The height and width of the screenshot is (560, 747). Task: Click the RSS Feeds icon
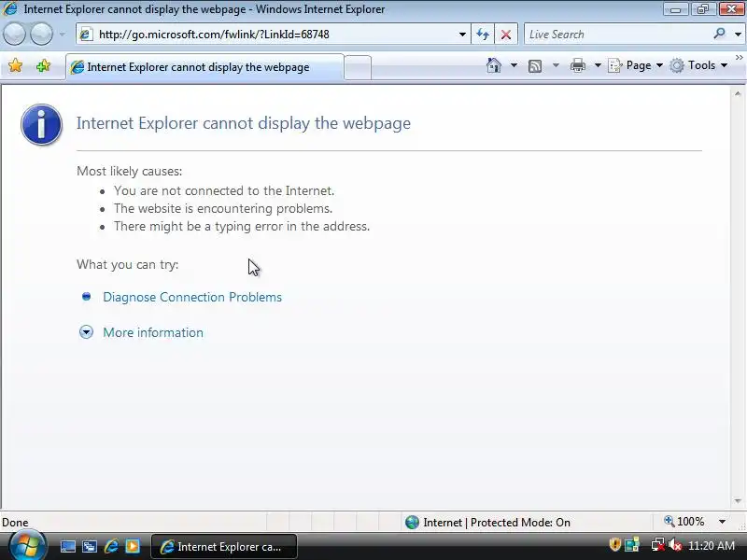pyautogui.click(x=535, y=65)
